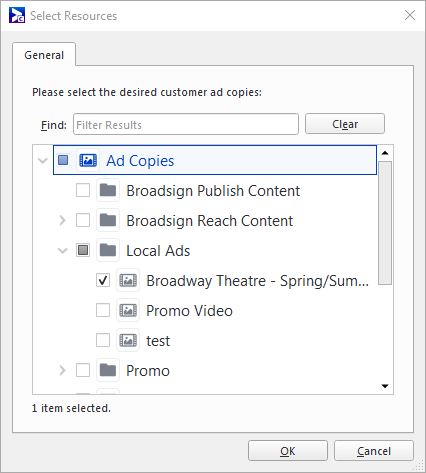Click the Clear button next to Find
Viewport: 426px width, 473px height.
click(x=345, y=124)
